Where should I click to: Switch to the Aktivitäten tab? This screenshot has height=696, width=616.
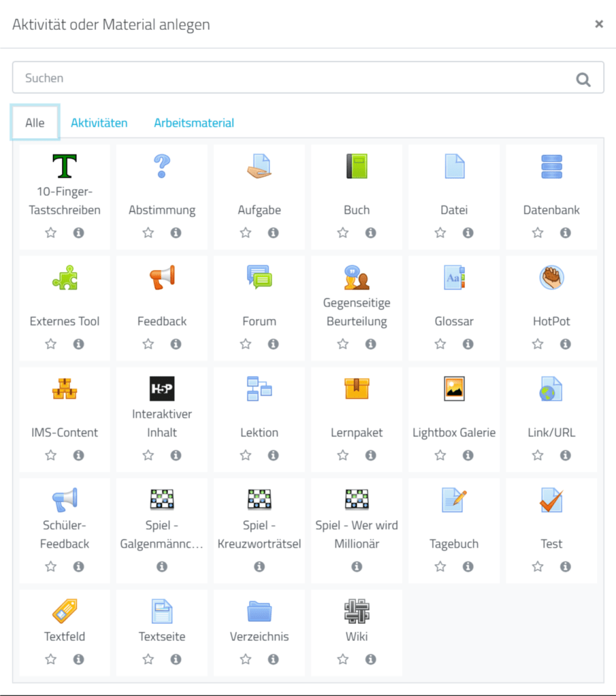[x=99, y=123]
